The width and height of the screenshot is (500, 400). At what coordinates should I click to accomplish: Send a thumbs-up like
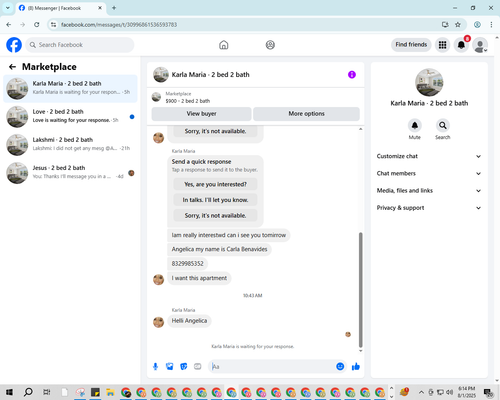(356, 367)
